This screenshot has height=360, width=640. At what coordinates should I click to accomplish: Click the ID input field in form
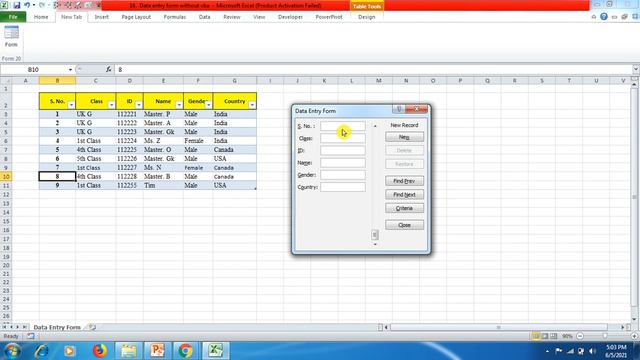pyautogui.click(x=343, y=151)
